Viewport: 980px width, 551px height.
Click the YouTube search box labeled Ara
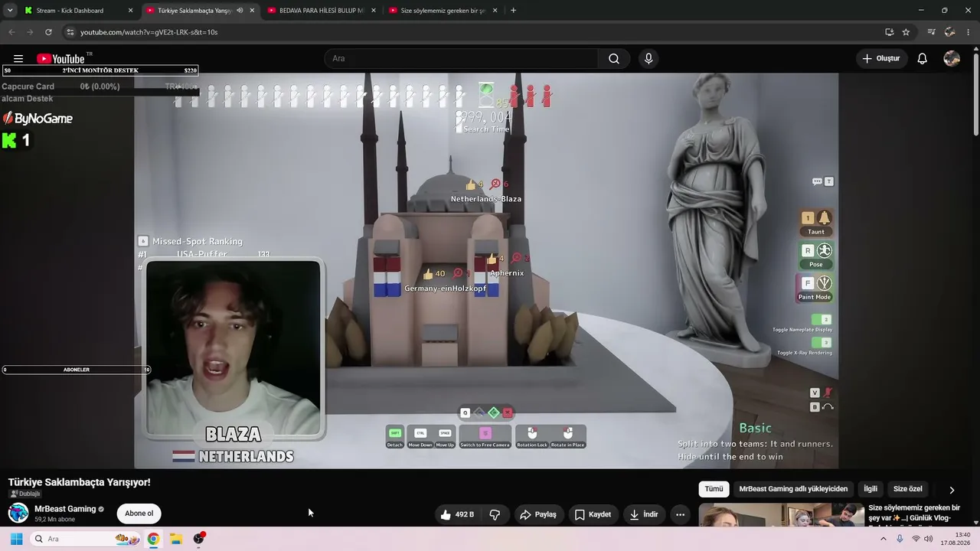pyautogui.click(x=461, y=59)
